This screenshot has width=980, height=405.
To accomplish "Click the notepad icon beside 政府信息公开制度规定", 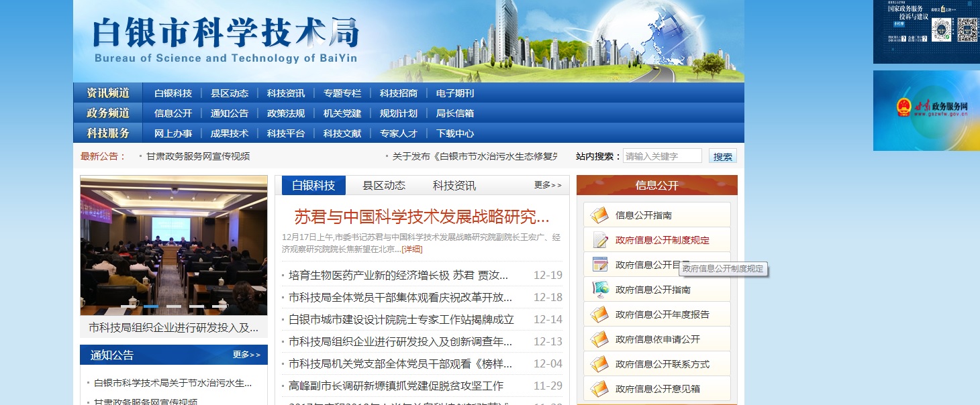I will (599, 240).
